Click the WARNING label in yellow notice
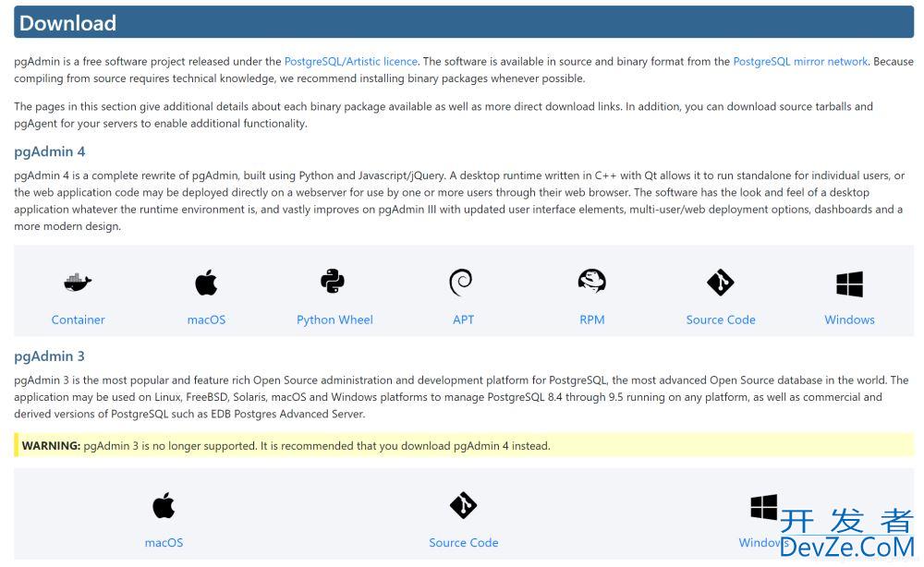This screenshot has width=924, height=567. [51, 446]
